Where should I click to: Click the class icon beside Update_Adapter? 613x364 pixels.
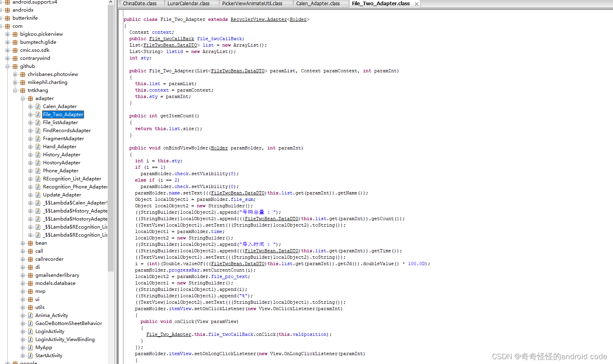coord(38,195)
